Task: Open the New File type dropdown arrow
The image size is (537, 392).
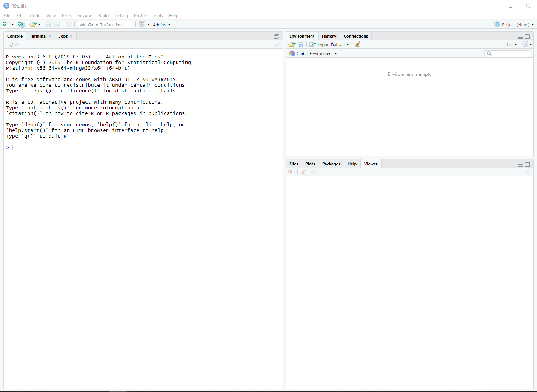Action: 12,25
